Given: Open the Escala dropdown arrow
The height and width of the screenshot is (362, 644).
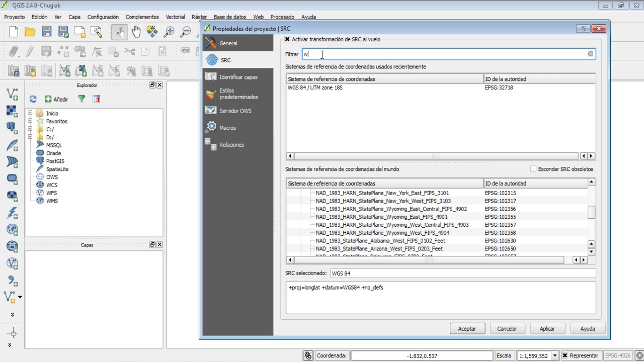Looking at the screenshot, I should pos(554,355).
